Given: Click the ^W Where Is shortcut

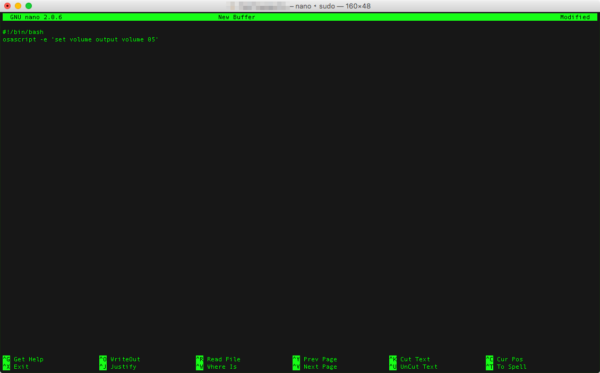Looking at the screenshot, I should 217,366.
